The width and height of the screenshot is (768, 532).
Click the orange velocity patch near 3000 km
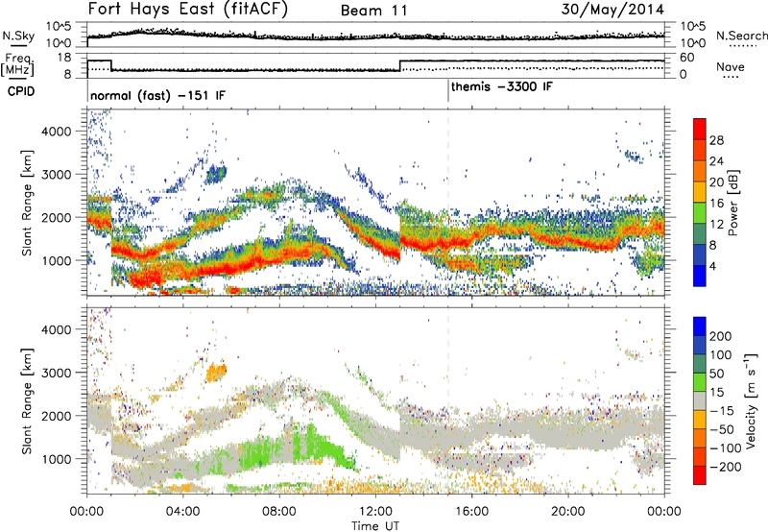click(x=216, y=373)
